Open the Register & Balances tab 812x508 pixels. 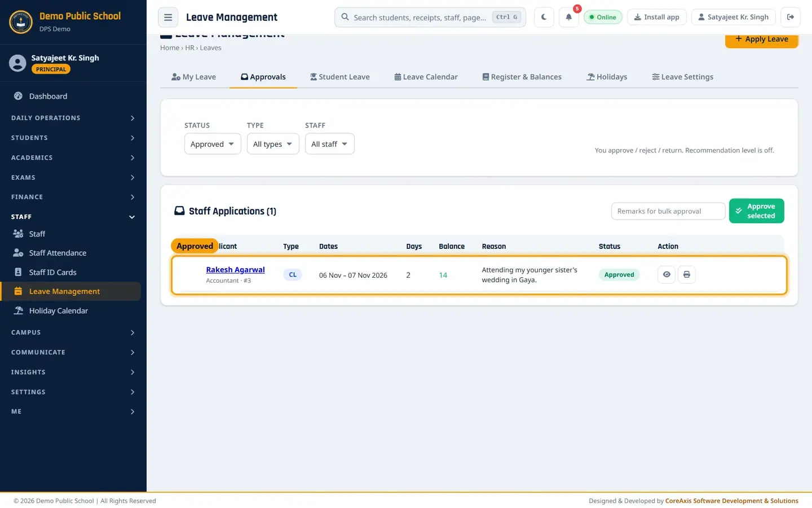522,77
